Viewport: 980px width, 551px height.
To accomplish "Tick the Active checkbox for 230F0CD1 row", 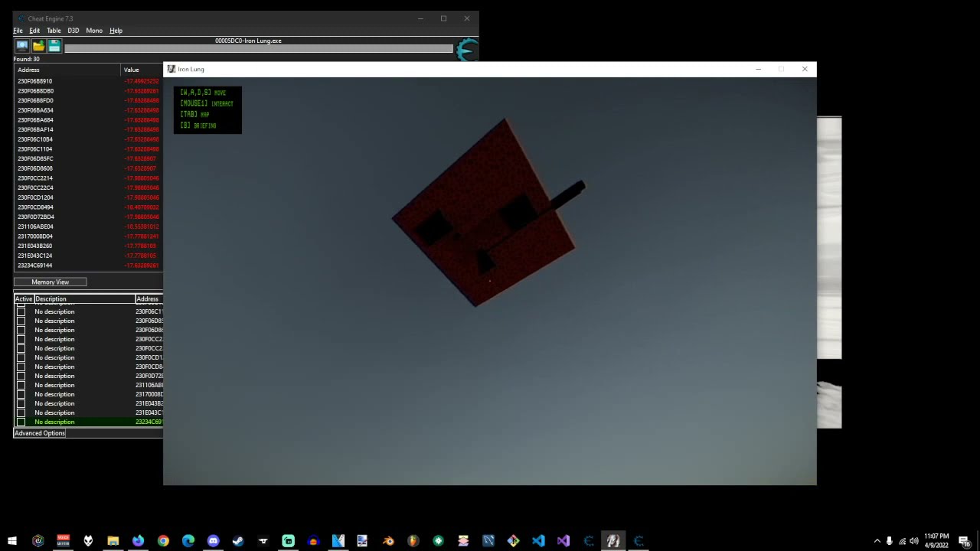I will [x=21, y=357].
